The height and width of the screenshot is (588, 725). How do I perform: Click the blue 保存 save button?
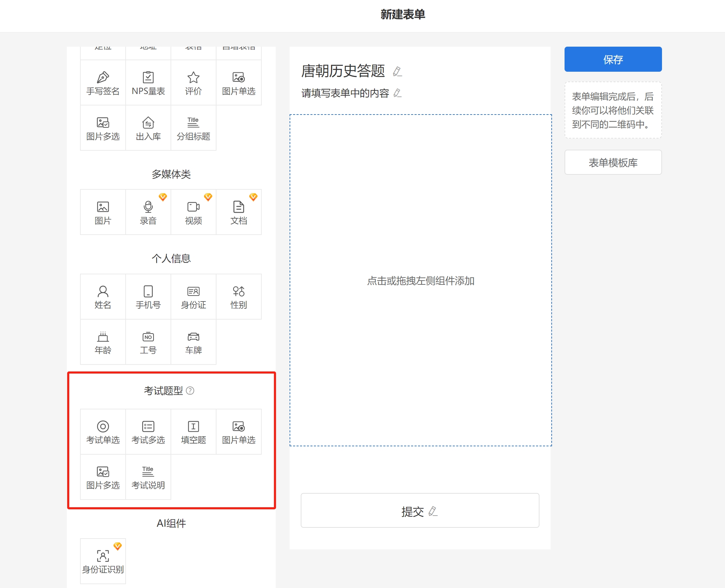pos(613,59)
